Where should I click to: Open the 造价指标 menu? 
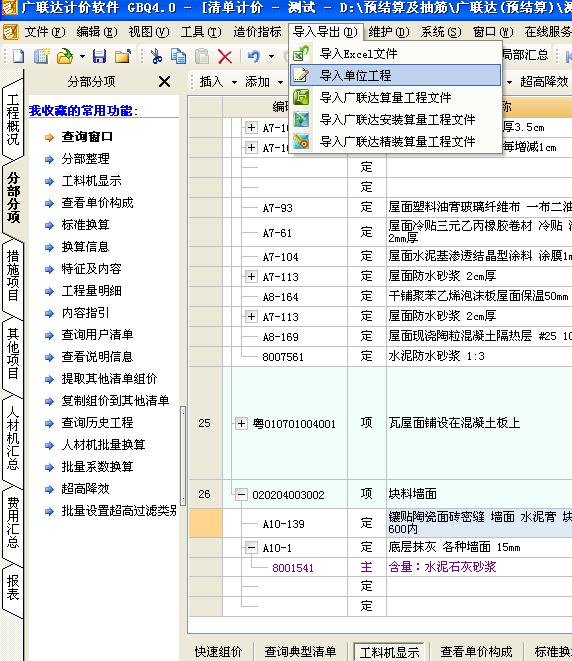(x=257, y=32)
